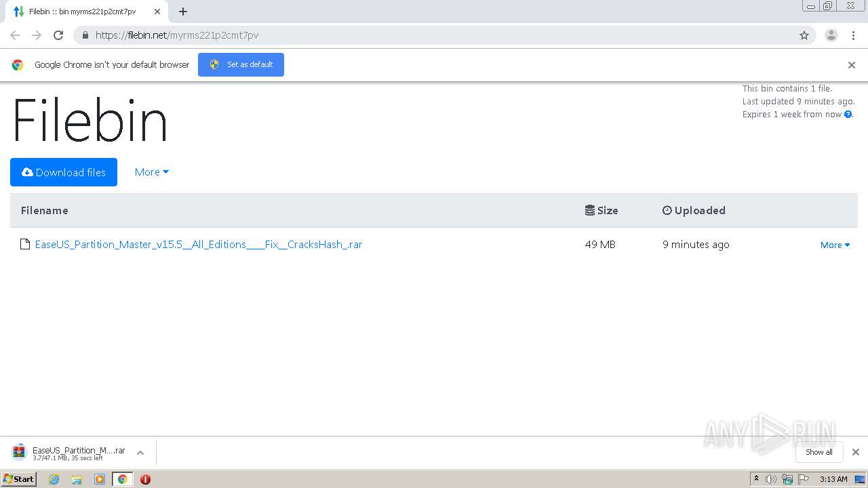Open the Chrome profile avatar
The image size is (868, 488).
tap(831, 35)
